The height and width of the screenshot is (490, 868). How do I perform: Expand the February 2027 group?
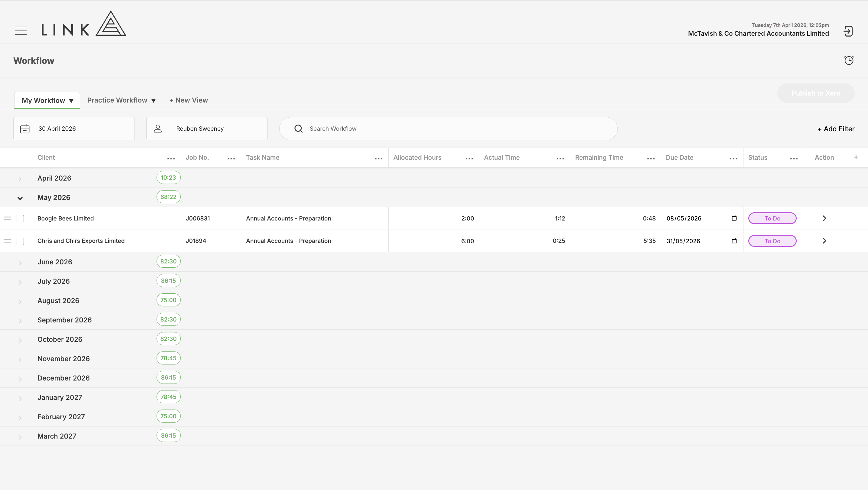[x=20, y=417]
